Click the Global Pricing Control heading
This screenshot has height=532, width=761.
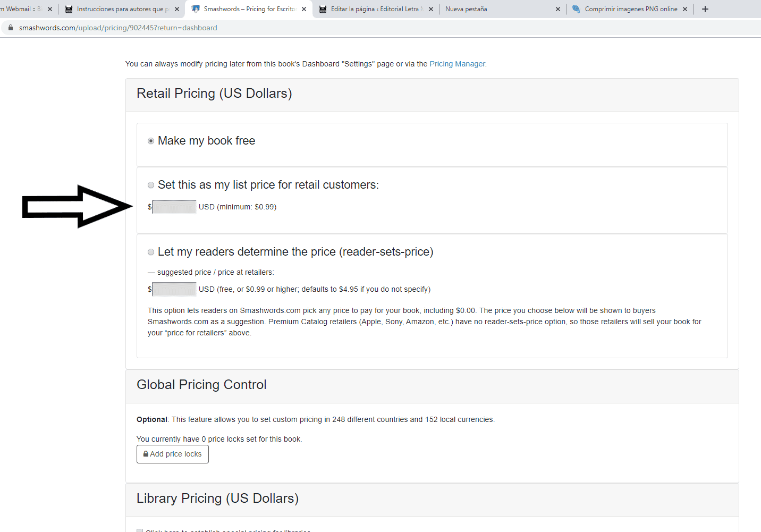[201, 385]
